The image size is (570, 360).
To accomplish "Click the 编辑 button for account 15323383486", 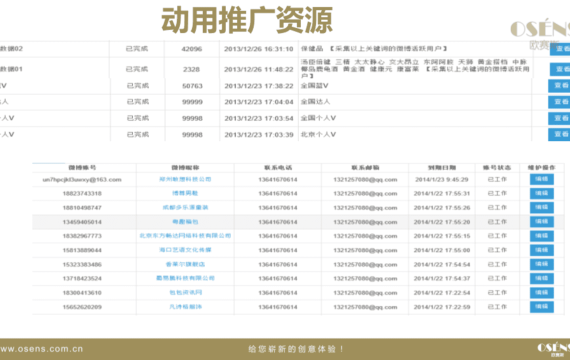I will click(542, 264).
